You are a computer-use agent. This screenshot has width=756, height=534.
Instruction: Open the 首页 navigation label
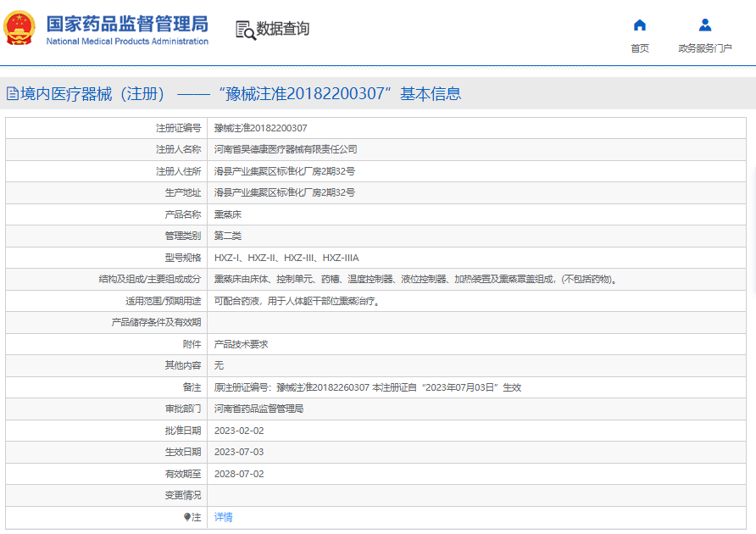640,48
